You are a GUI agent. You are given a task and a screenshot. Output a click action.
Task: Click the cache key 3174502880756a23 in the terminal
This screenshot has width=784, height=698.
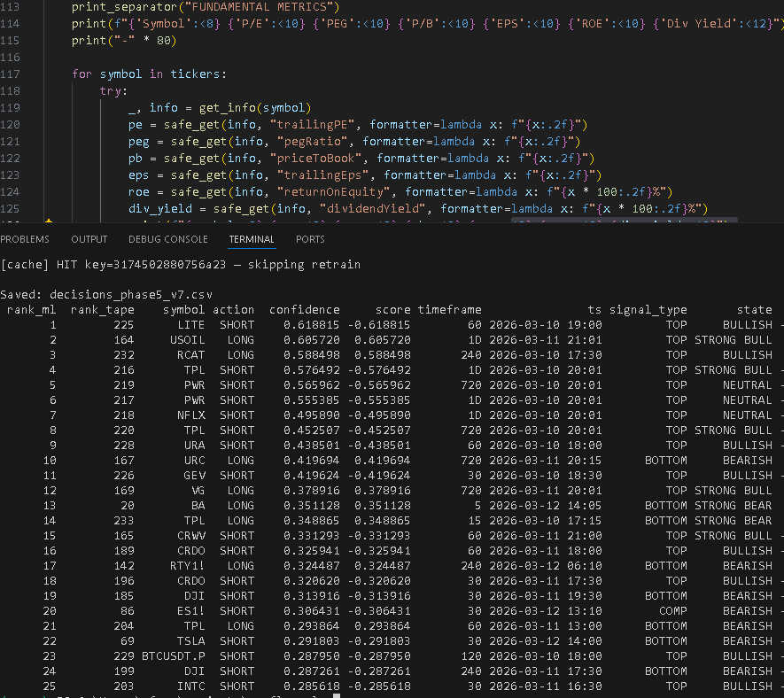pos(169,265)
